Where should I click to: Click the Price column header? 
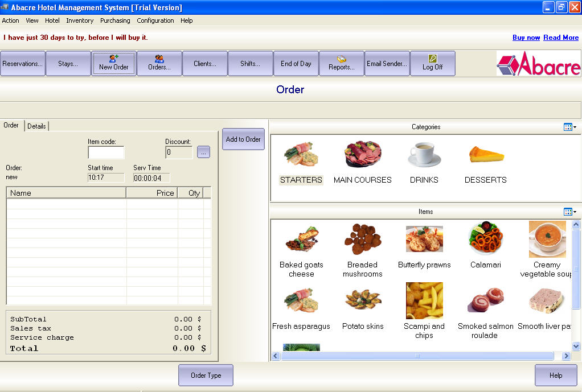click(x=152, y=193)
